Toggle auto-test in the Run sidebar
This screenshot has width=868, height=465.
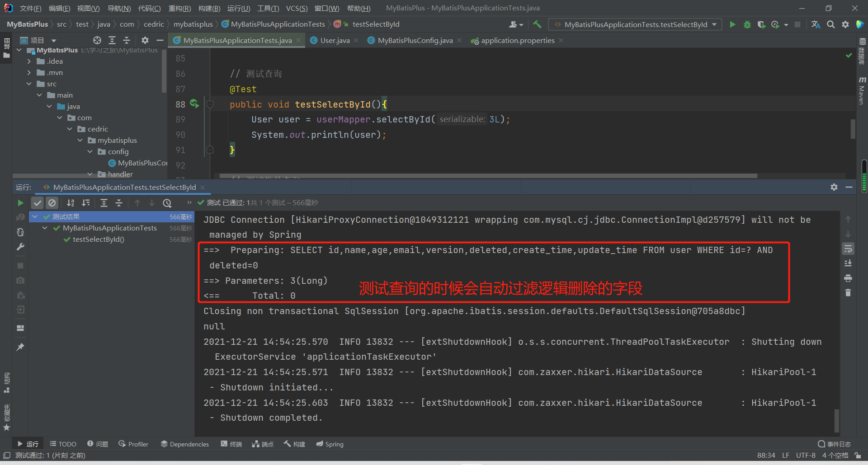[x=20, y=232]
